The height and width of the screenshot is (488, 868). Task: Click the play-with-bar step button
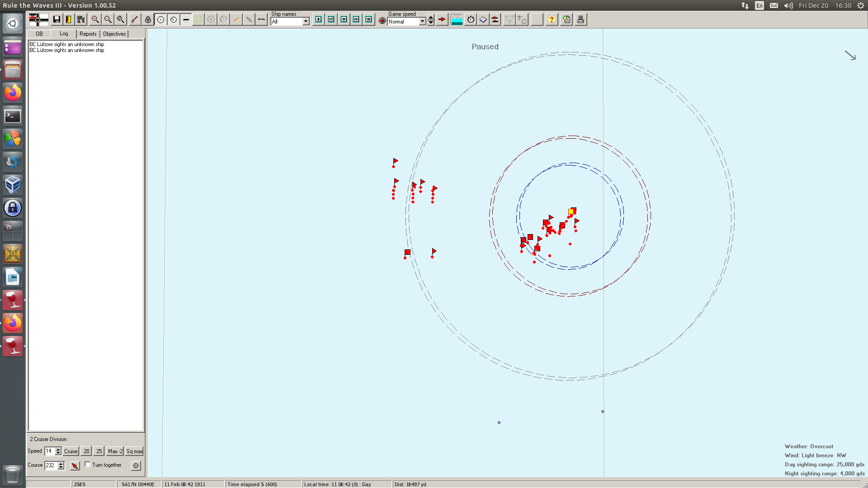click(344, 19)
